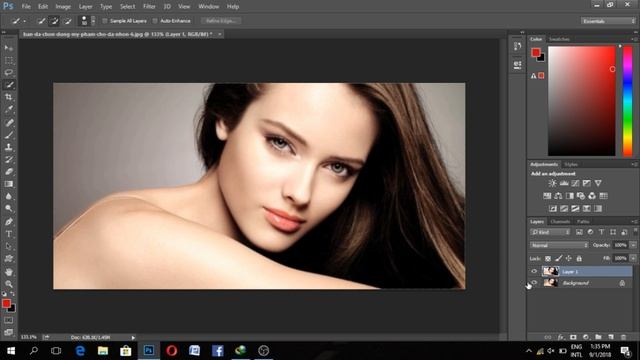
Task: Toggle lock position
Action: coord(569,258)
